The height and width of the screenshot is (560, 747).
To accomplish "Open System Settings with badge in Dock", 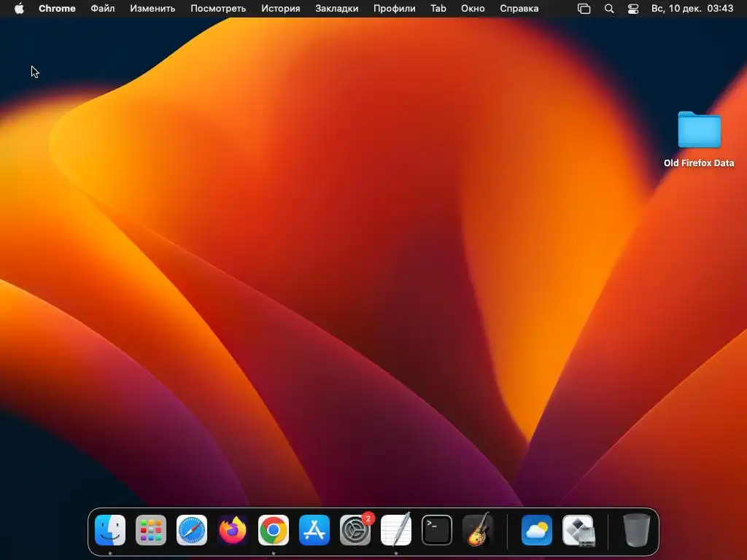I will 355,530.
